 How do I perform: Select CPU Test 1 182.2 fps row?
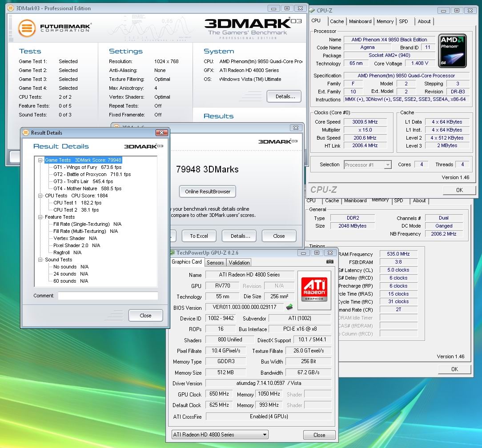pyautogui.click(x=77, y=203)
